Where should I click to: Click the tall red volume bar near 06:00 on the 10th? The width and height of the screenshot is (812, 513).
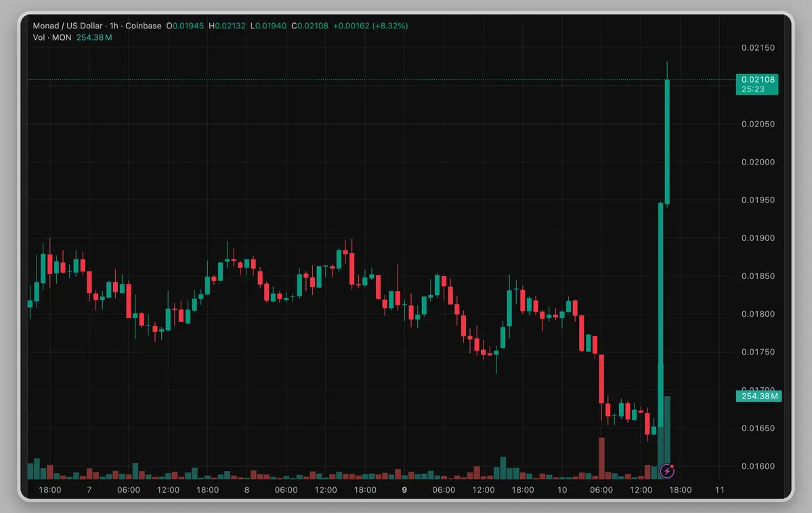tap(601, 458)
